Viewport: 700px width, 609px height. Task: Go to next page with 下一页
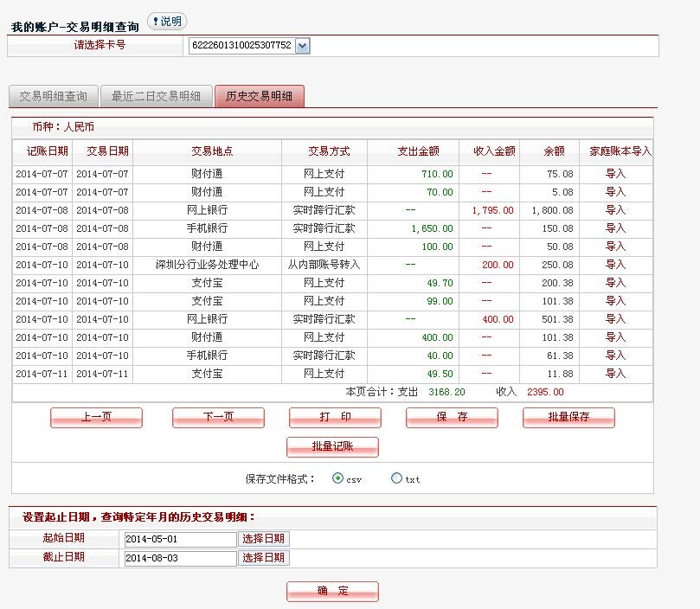click(x=218, y=418)
